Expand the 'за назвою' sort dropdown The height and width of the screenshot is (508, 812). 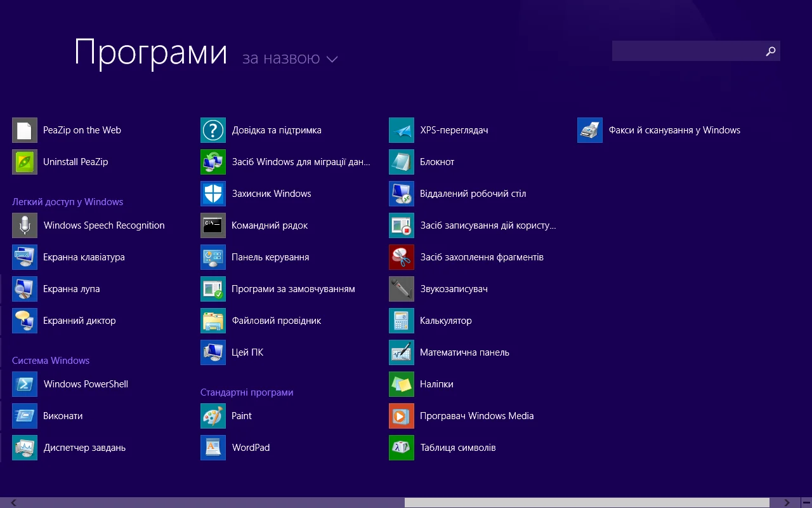click(281, 58)
